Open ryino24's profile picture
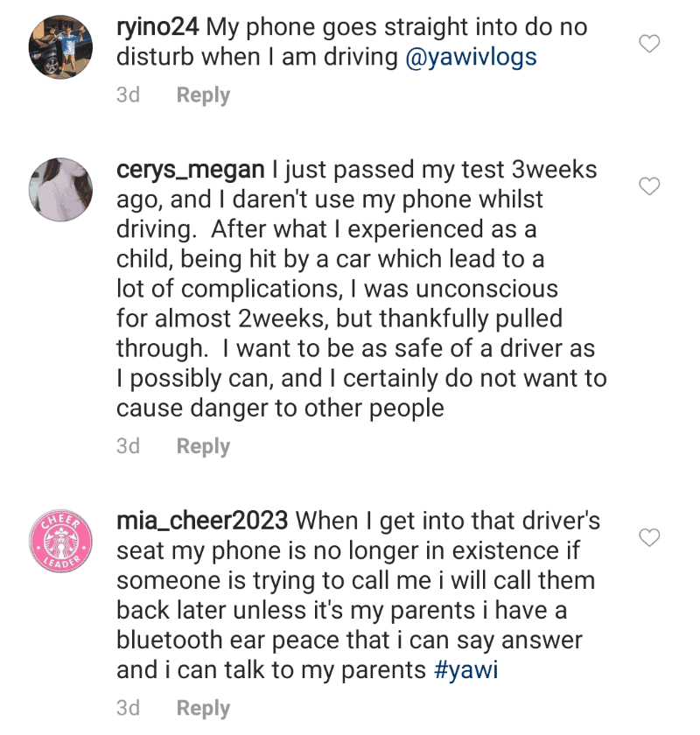The image size is (700, 735). (x=60, y=47)
